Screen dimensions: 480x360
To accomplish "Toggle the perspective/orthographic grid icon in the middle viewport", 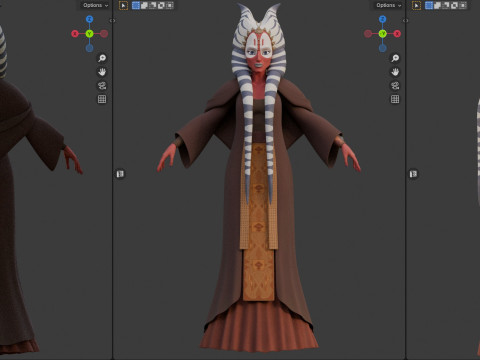I will (395, 99).
